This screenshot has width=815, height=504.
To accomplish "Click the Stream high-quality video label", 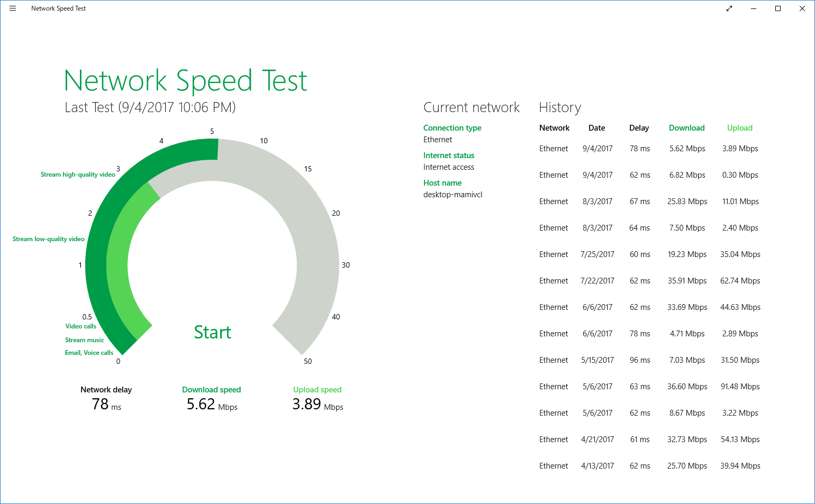I will [x=78, y=175].
